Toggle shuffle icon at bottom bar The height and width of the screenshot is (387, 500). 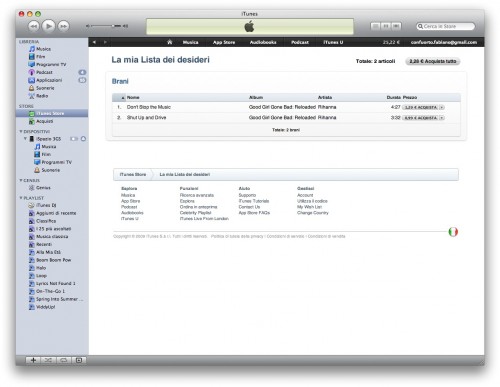tap(48, 360)
